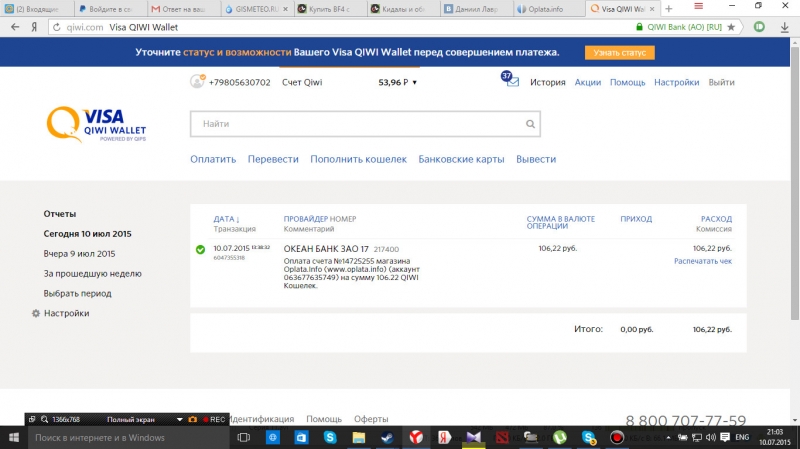The height and width of the screenshot is (449, 800).
Task: Click the user avatar next to the phone number
Action: [197, 81]
